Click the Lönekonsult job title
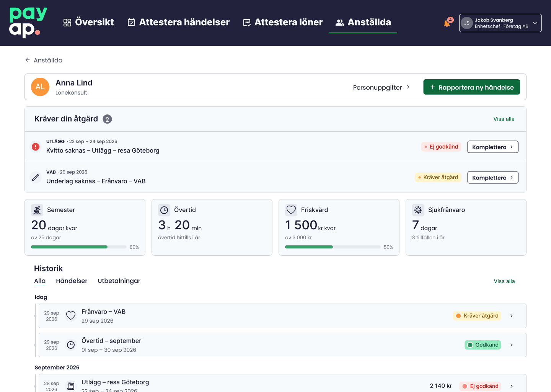The width and height of the screenshot is (551, 392). click(71, 93)
